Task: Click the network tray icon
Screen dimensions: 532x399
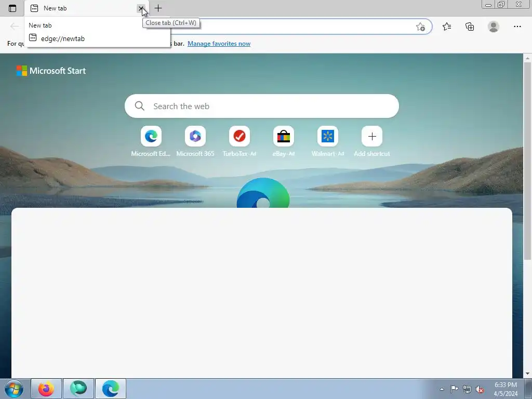Action: click(467, 389)
